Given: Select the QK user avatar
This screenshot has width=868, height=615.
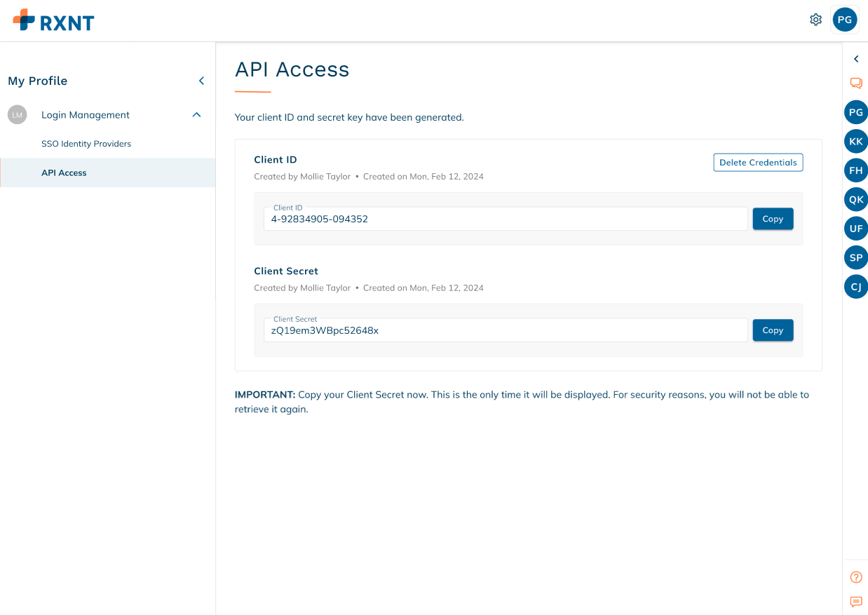Looking at the screenshot, I should click(856, 199).
